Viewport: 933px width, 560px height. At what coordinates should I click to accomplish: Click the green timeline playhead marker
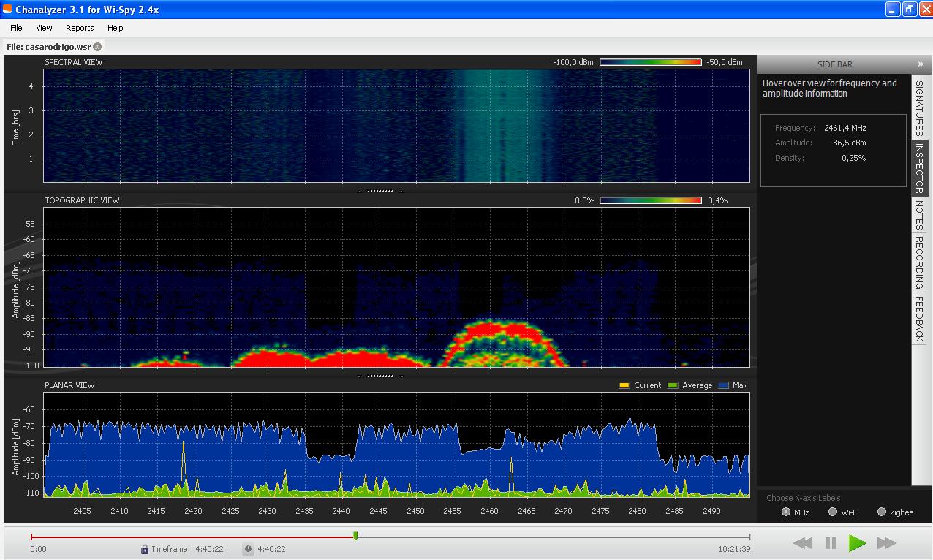(355, 536)
